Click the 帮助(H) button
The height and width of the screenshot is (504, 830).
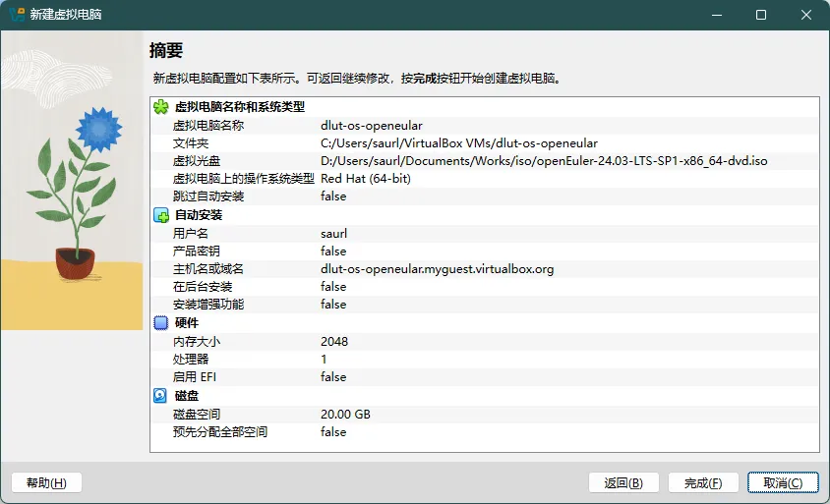pyautogui.click(x=46, y=482)
